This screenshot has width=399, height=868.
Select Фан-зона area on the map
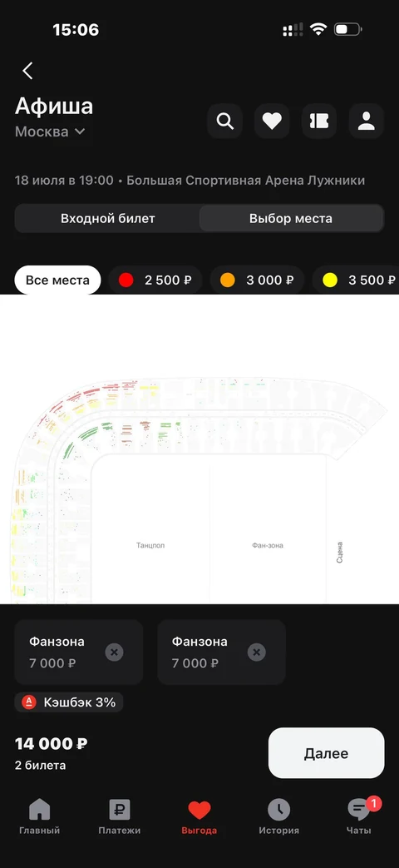pos(268,545)
